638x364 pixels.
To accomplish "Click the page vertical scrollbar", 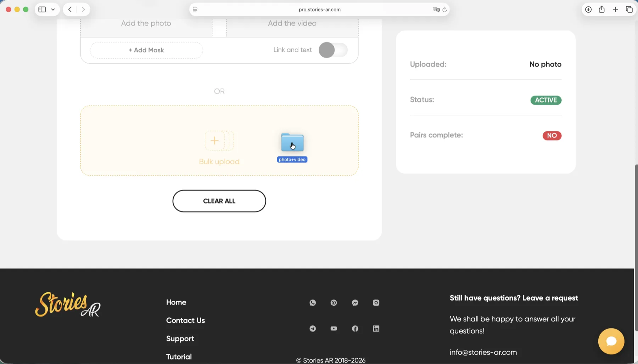I will pos(636,248).
